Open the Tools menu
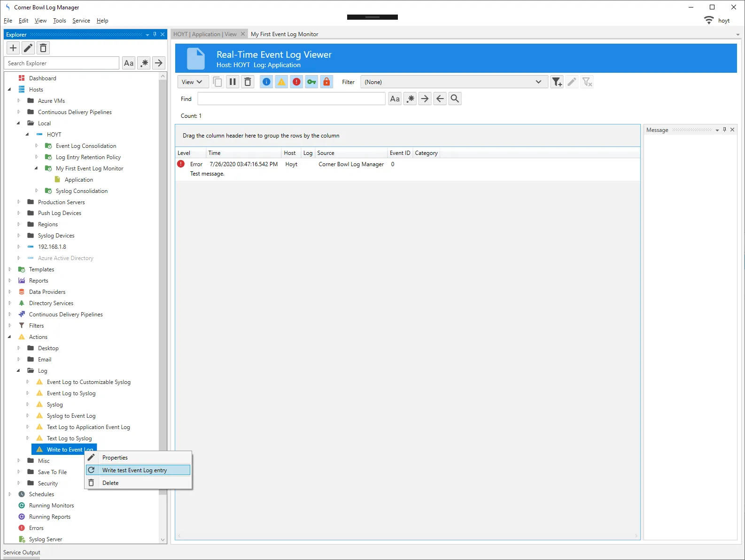This screenshot has width=745, height=560. tap(59, 21)
